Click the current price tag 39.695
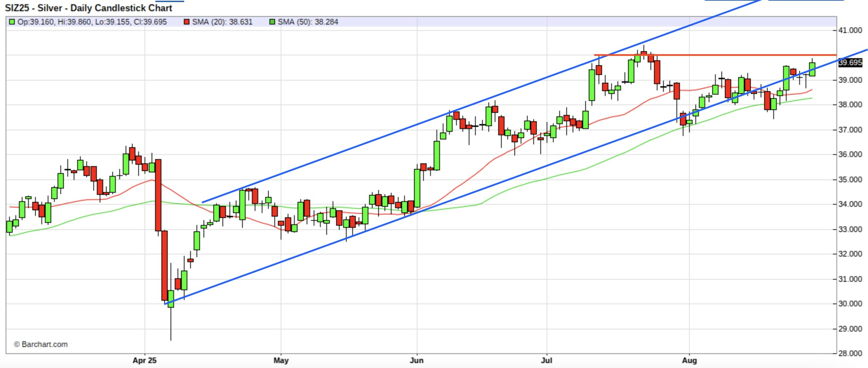The image size is (868, 368). point(850,63)
